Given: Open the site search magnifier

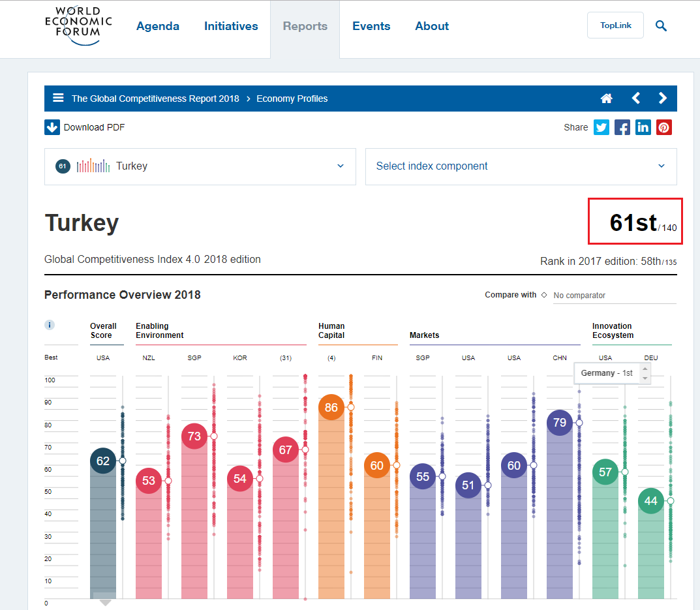Looking at the screenshot, I should (x=661, y=26).
